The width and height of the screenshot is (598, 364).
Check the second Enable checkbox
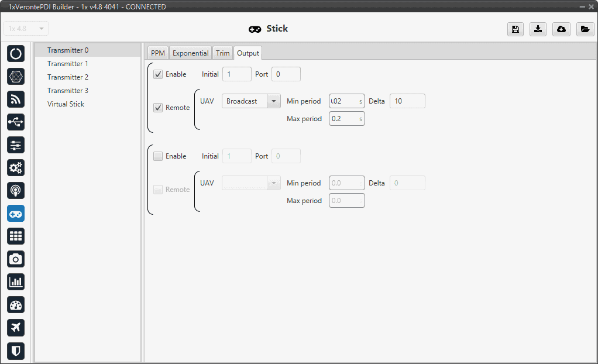pyautogui.click(x=158, y=156)
